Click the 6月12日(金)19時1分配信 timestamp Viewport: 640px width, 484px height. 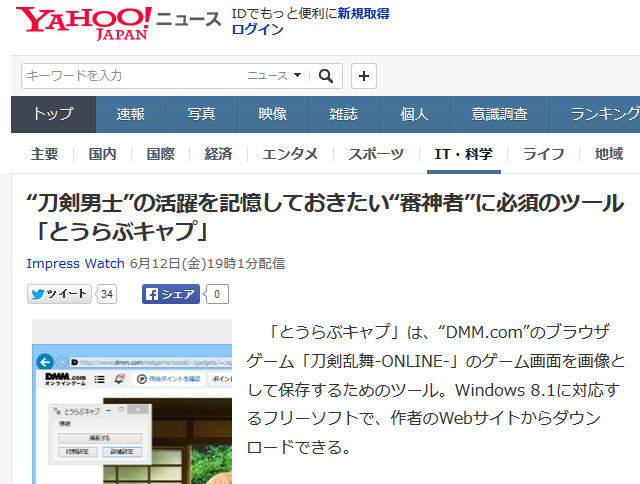coord(207,264)
